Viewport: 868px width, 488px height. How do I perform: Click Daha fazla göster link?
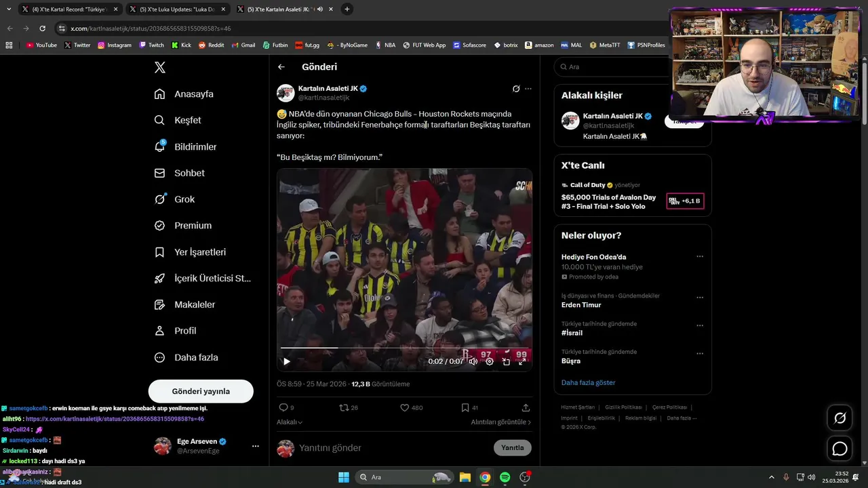[588, 383]
